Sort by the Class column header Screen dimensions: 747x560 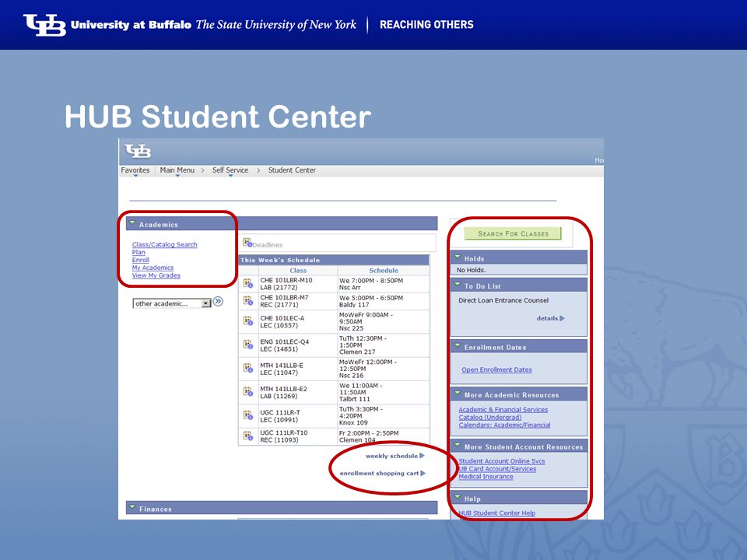click(x=298, y=270)
